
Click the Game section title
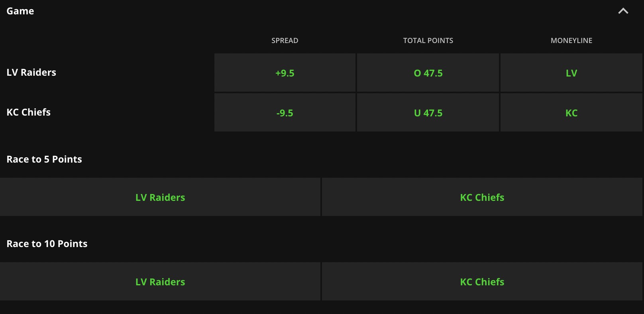tap(20, 11)
